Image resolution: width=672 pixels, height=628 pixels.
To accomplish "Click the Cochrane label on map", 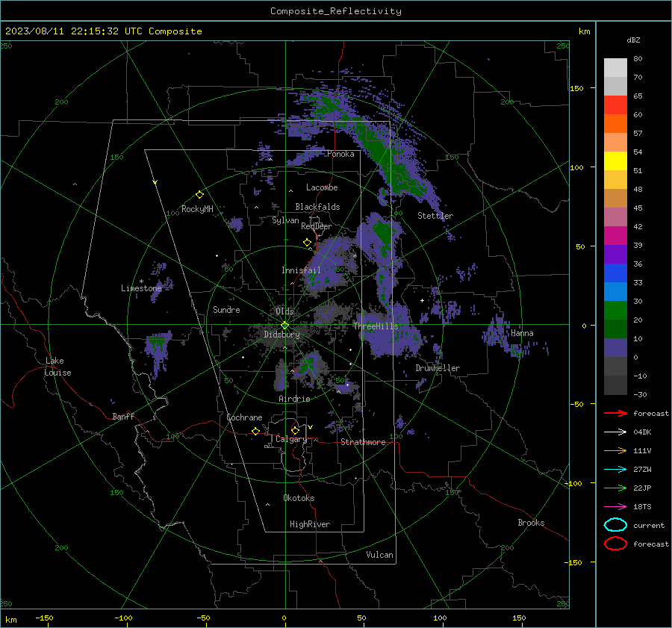I will click(244, 417).
